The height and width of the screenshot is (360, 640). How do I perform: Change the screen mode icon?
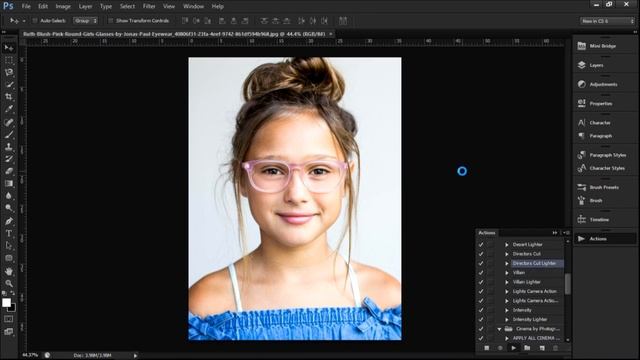[x=9, y=331]
